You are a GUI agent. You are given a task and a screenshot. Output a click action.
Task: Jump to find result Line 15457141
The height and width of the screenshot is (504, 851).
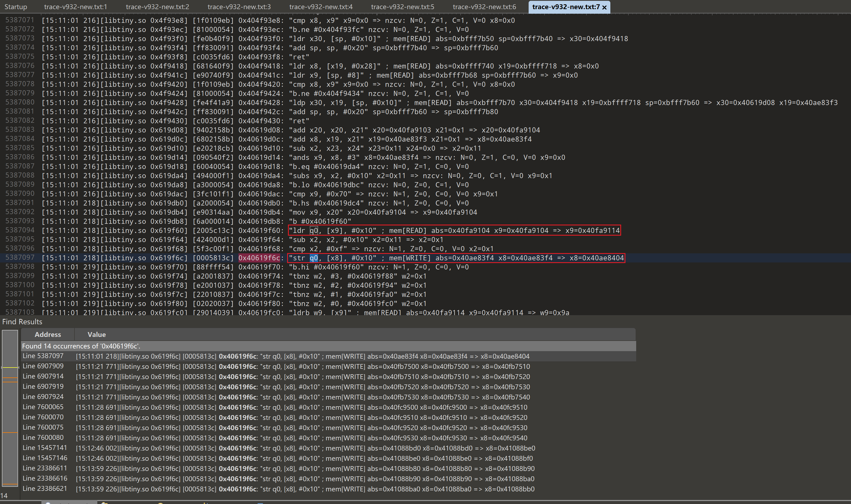[x=328, y=448]
